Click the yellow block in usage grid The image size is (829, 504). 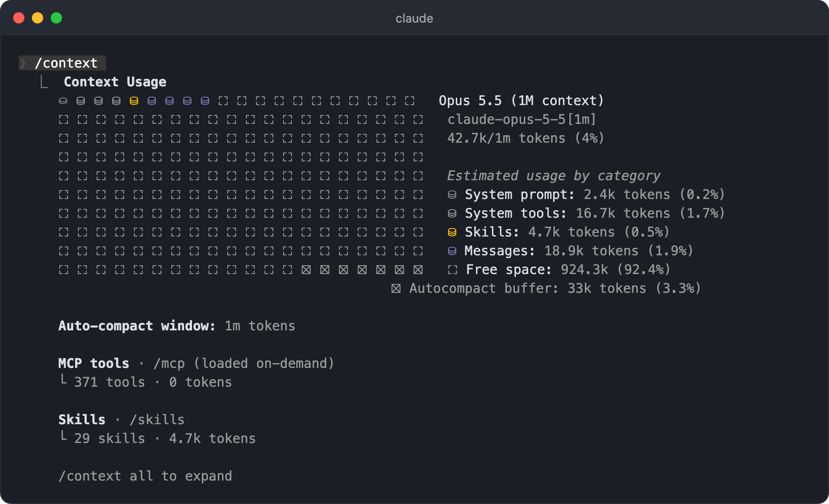[x=134, y=101]
